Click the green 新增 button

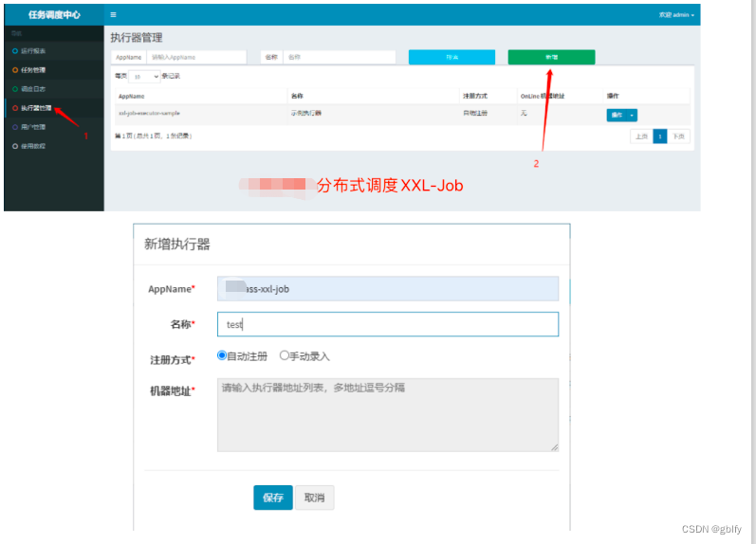(551, 57)
